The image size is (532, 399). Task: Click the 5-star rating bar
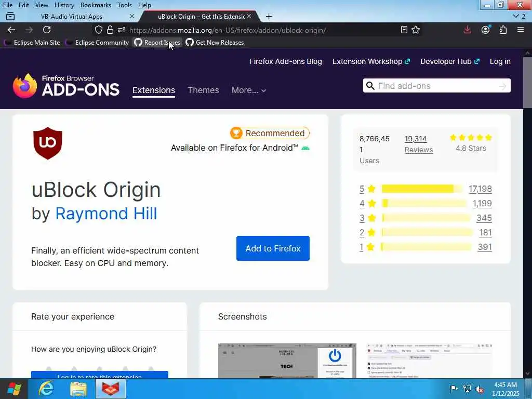click(422, 189)
